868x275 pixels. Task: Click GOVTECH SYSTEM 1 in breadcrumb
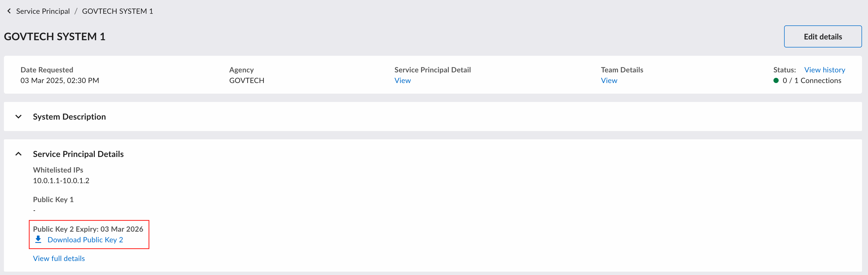point(118,11)
